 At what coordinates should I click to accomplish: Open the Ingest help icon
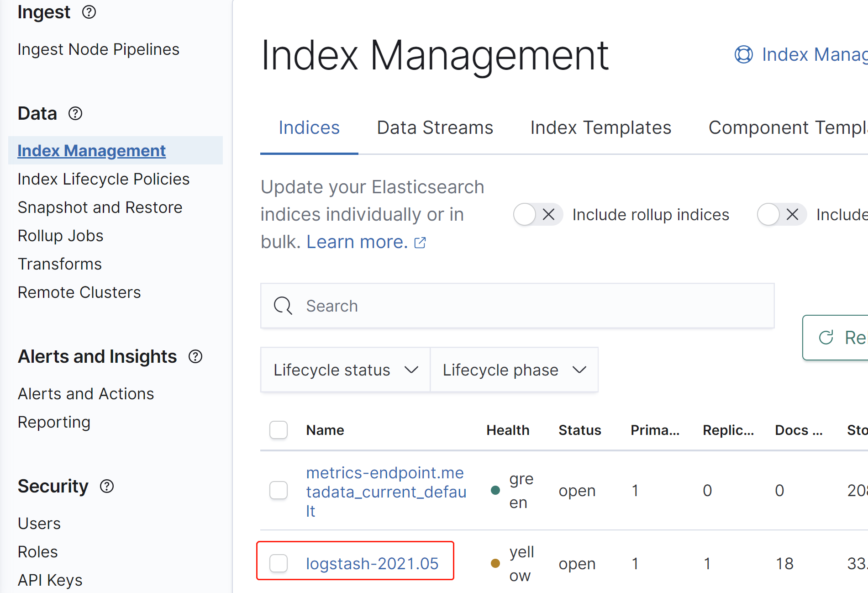point(89,12)
